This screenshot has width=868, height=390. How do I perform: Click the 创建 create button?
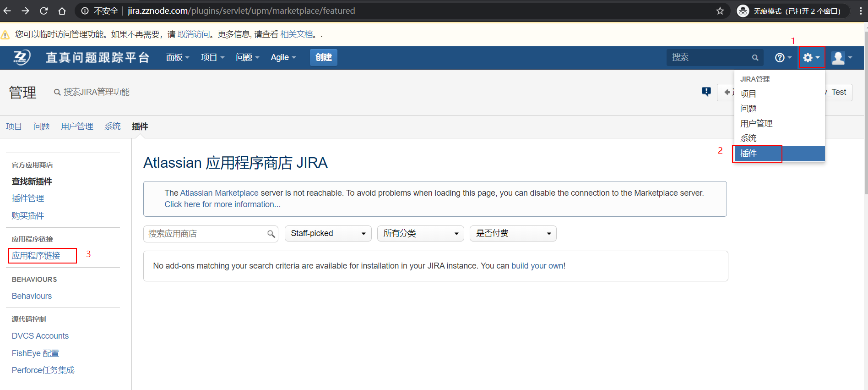[x=324, y=57]
